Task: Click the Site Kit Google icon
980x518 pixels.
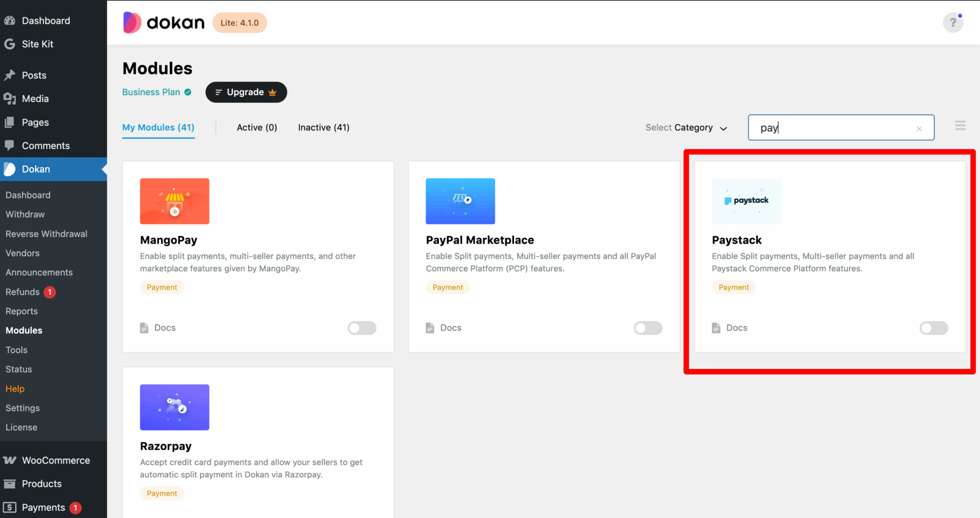Action: pos(10,44)
